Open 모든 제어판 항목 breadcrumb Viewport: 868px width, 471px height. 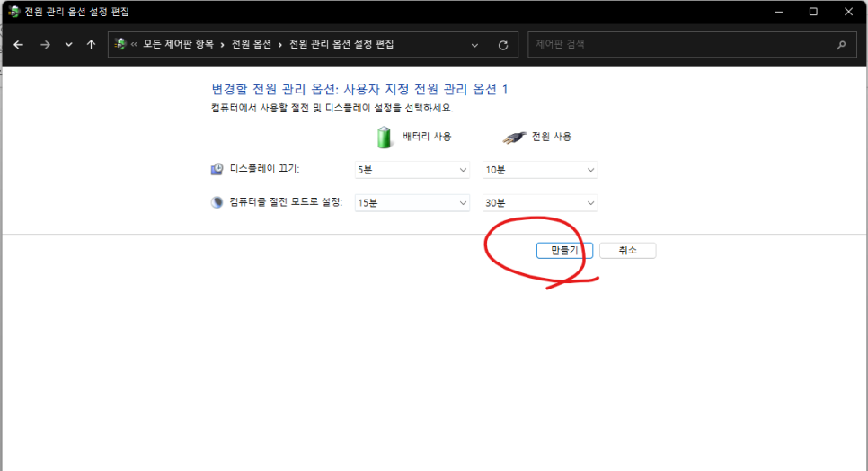click(x=178, y=44)
